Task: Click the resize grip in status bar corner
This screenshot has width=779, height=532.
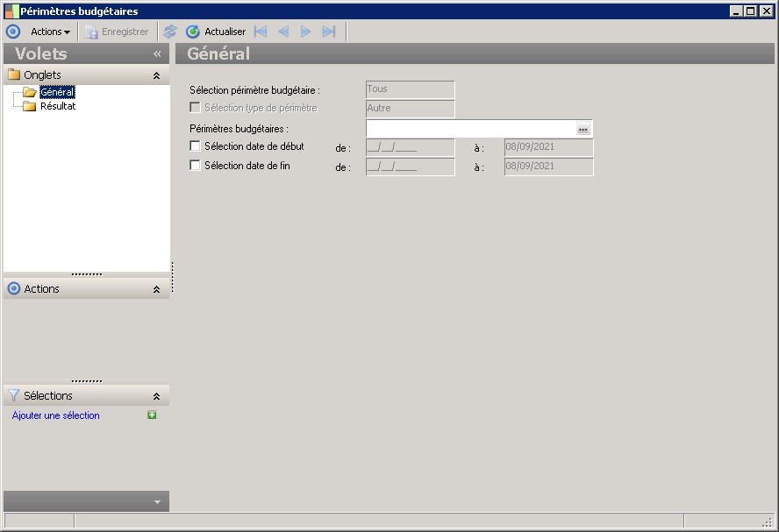Action: [x=768, y=521]
